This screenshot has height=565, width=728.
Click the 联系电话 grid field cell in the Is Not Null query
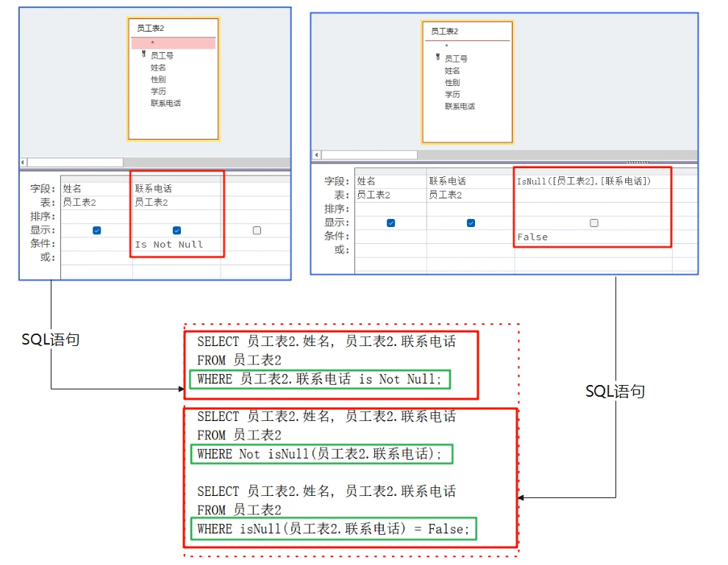177,188
